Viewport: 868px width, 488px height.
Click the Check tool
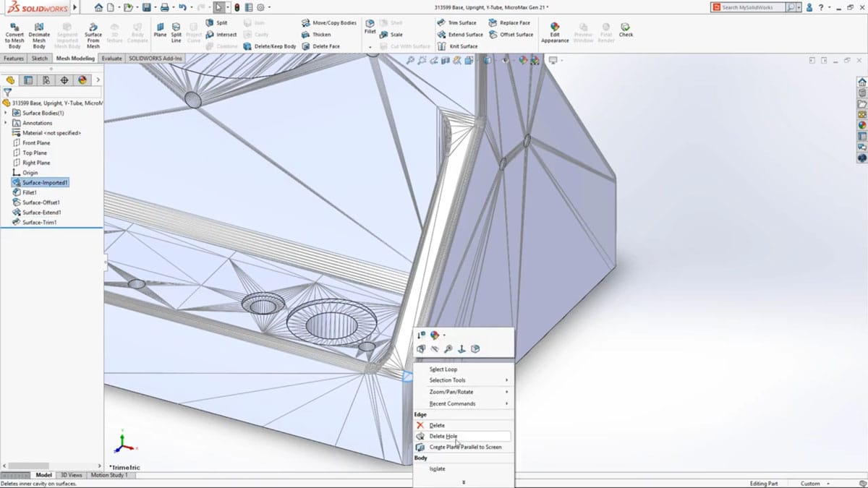click(626, 30)
